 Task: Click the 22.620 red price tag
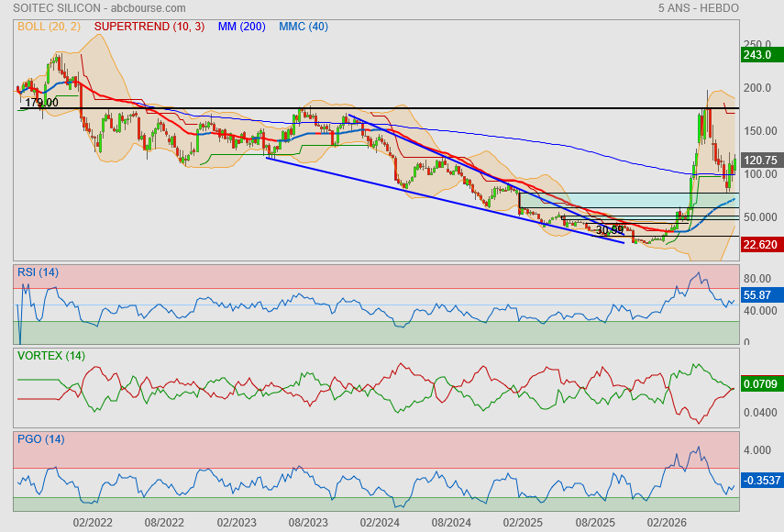coord(761,245)
